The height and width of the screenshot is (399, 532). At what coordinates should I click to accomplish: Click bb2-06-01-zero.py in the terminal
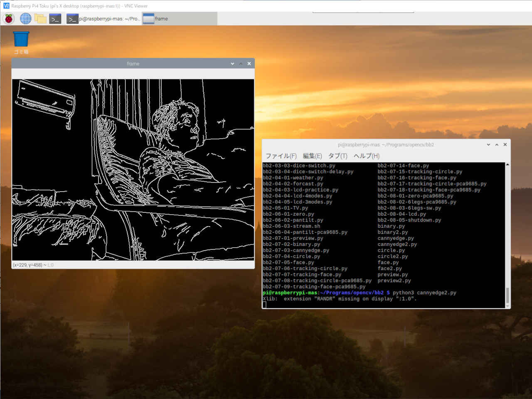(x=288, y=214)
